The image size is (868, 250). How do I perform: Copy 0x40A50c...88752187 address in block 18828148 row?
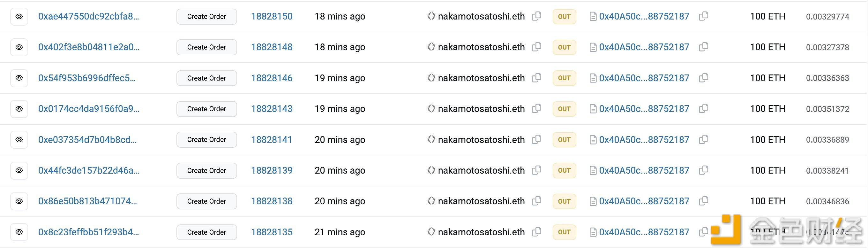pyautogui.click(x=704, y=47)
